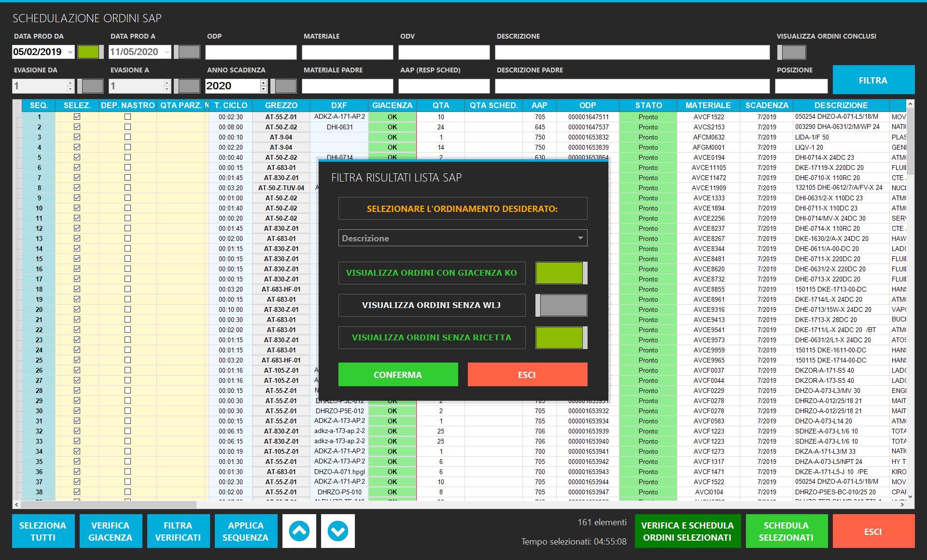Click the AAP (RESP SCHED) input field

click(x=444, y=86)
